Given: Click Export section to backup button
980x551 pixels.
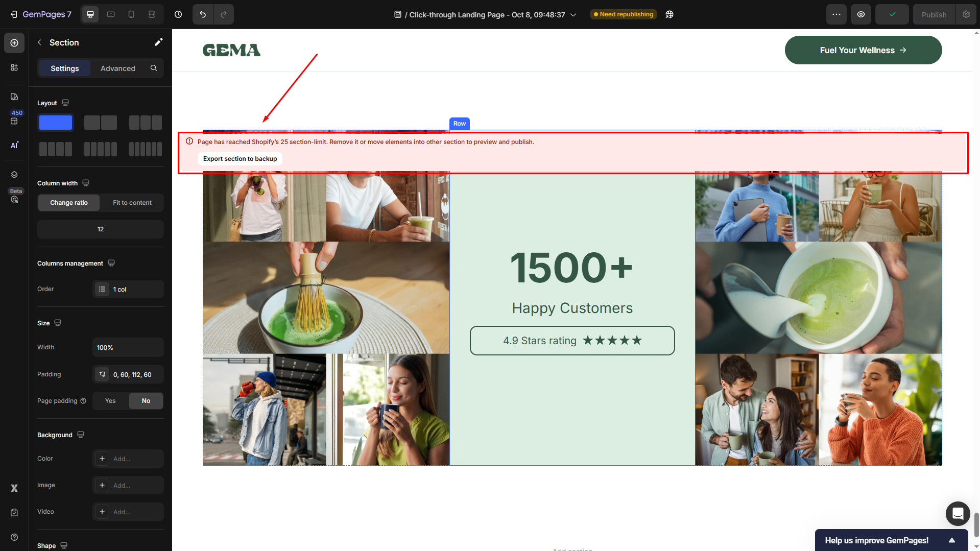Looking at the screenshot, I should (240, 159).
